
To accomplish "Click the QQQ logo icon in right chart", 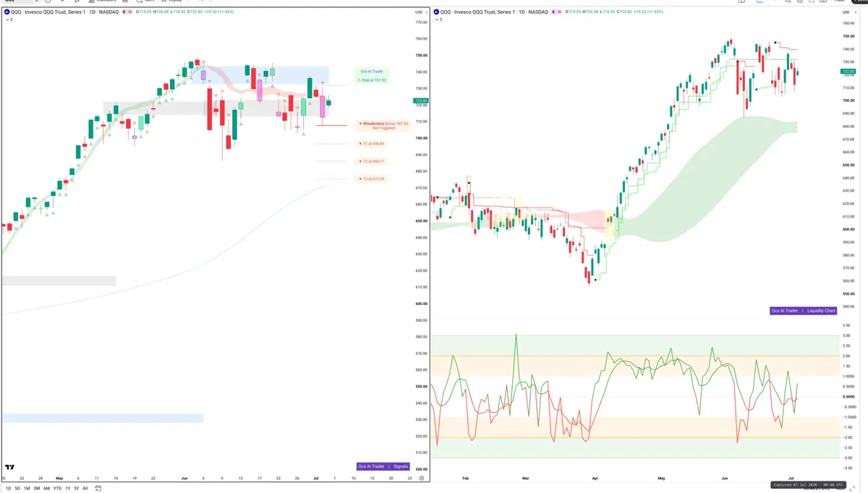I will coord(435,12).
